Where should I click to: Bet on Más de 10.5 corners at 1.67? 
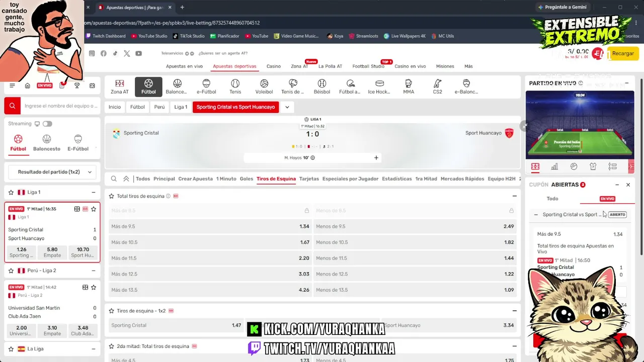point(210,242)
